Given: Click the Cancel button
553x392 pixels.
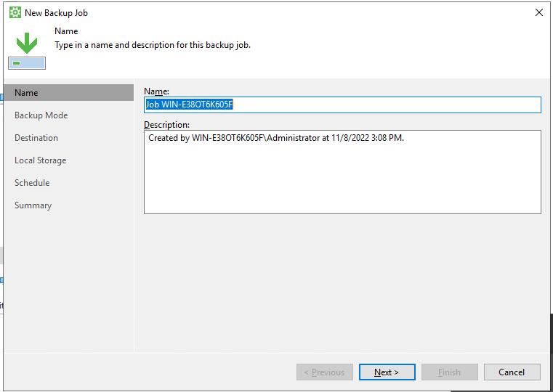Looking at the screenshot, I should (x=512, y=372).
